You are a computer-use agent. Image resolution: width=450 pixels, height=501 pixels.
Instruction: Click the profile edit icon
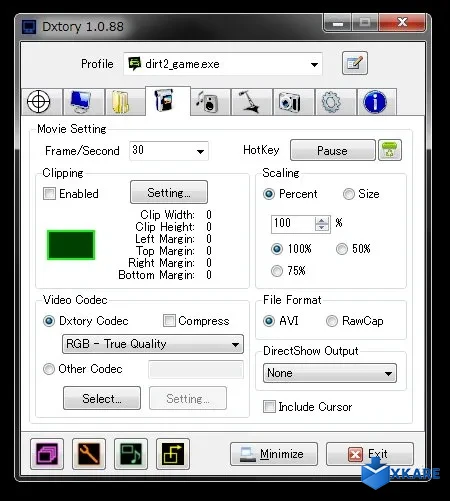coord(355,63)
